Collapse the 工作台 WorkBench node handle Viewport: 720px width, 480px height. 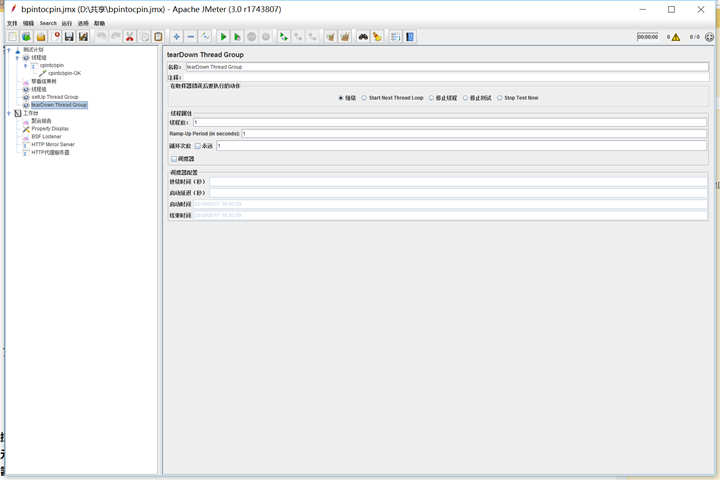[x=9, y=113]
